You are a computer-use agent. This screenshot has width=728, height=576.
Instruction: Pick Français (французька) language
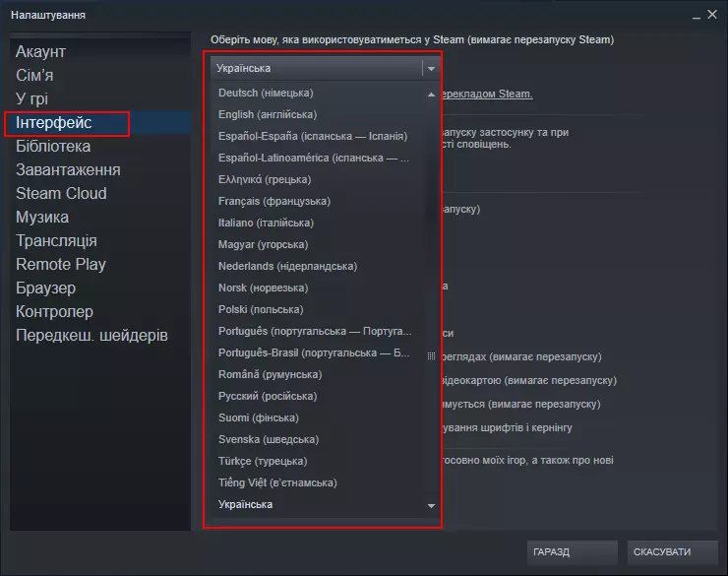(x=274, y=201)
